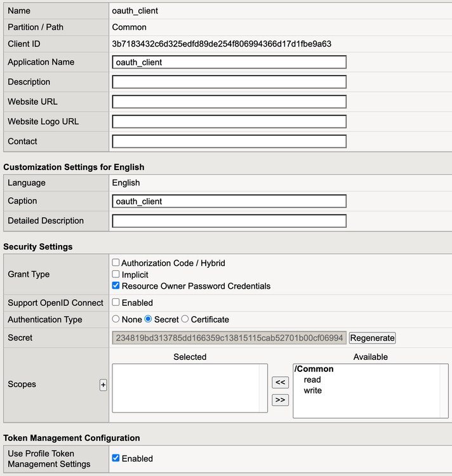Click the plus icon next to Scopes
Viewport: 452px width, 476px height.
coord(103,385)
